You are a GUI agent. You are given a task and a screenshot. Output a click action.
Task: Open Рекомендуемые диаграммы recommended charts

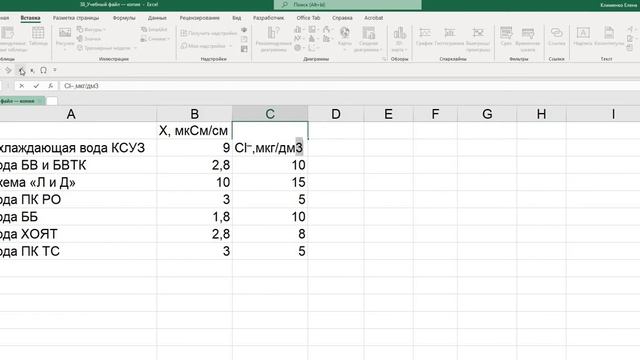click(273, 39)
